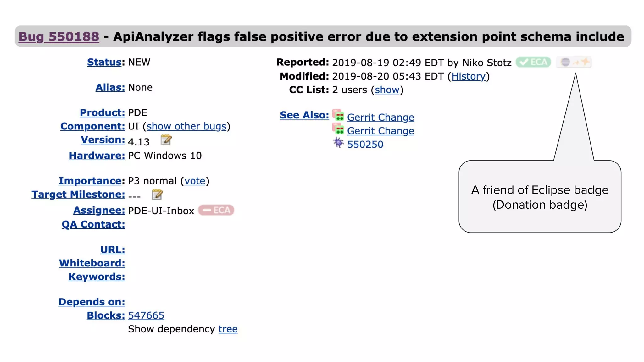This screenshot has height=362, width=644.
Task: Click the Status field label
Action: [x=104, y=62]
